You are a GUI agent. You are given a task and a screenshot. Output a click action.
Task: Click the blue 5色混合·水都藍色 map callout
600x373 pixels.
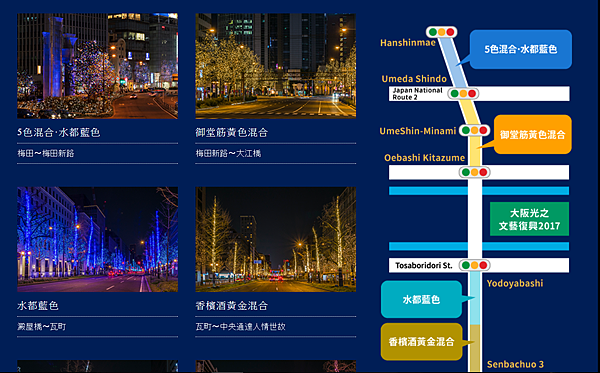(520, 49)
